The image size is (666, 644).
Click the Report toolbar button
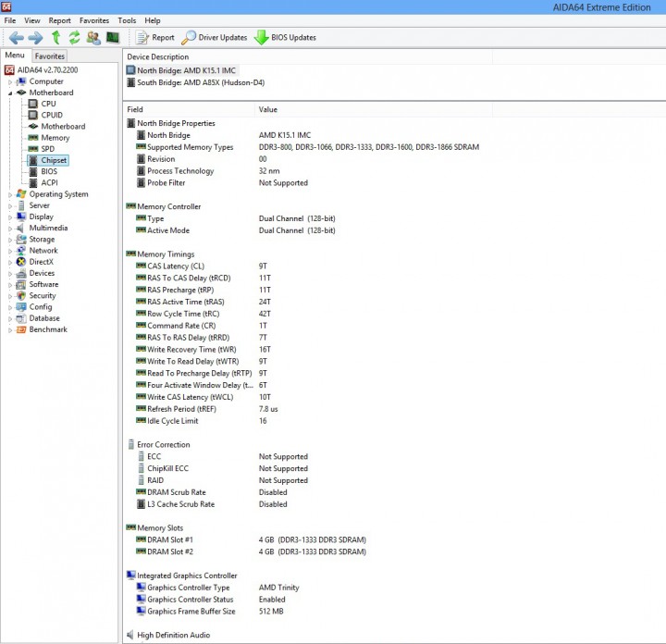point(155,37)
